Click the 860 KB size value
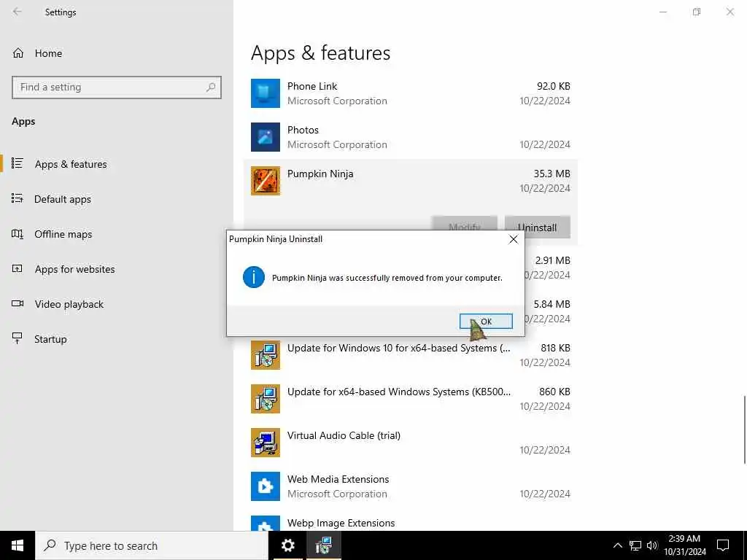Viewport: 747px width, 560px height. point(554,392)
